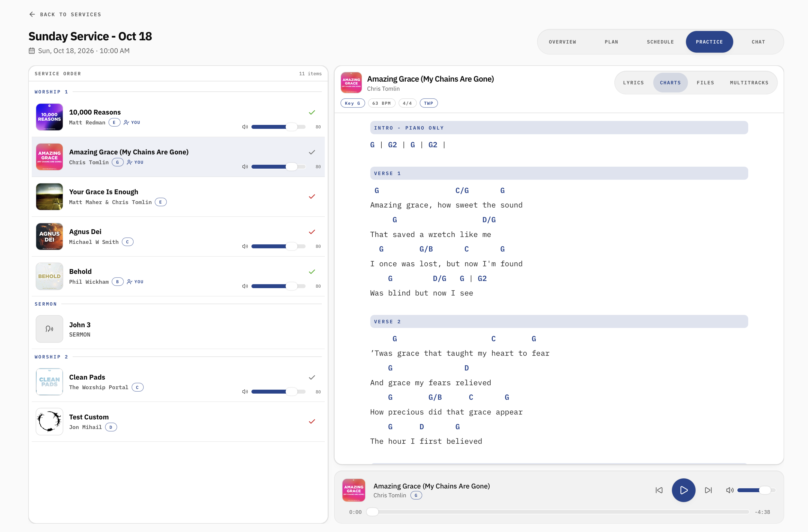
Task: Click the playback progress bar at 0:00
Action: click(558, 512)
